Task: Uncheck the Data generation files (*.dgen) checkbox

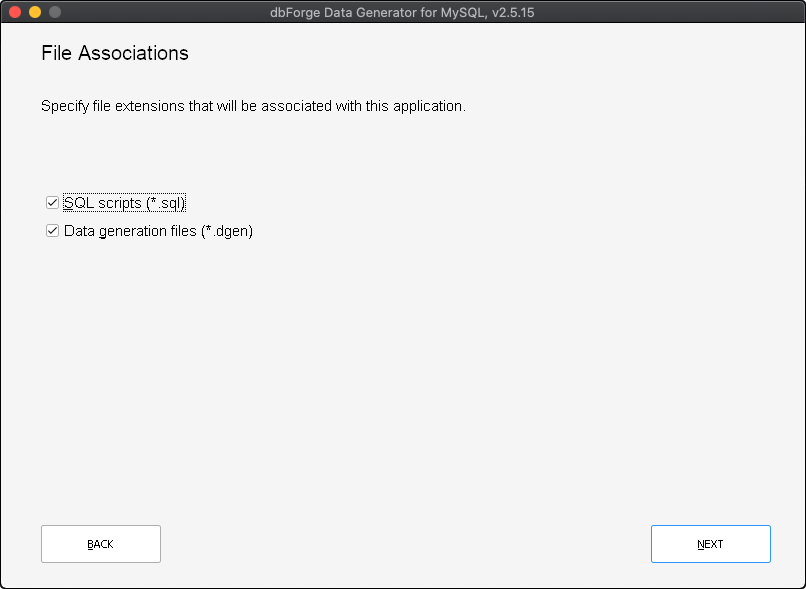Action: tap(51, 231)
